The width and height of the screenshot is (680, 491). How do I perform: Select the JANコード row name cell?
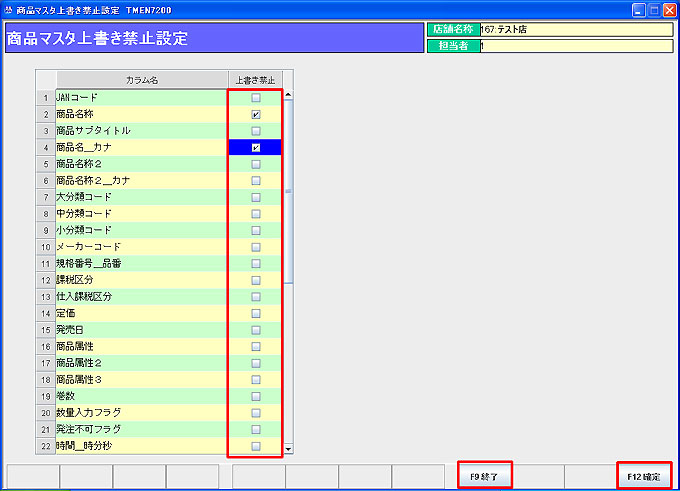click(141, 98)
